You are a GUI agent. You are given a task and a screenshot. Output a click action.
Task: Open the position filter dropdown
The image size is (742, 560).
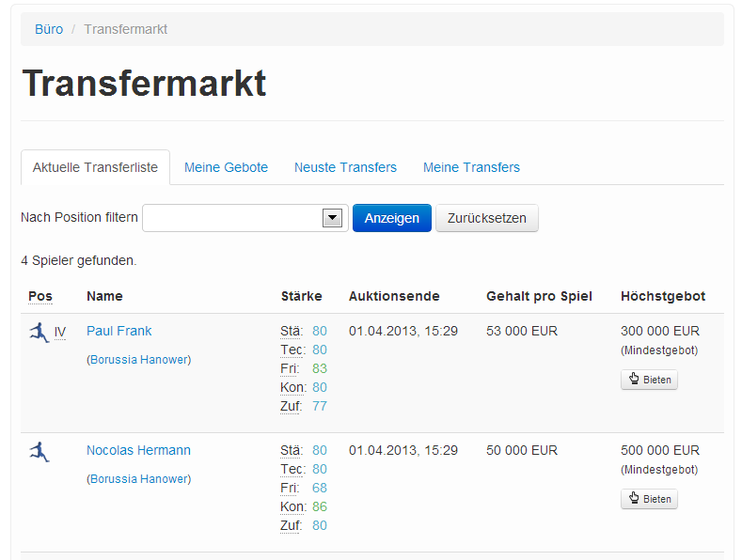pos(245,218)
